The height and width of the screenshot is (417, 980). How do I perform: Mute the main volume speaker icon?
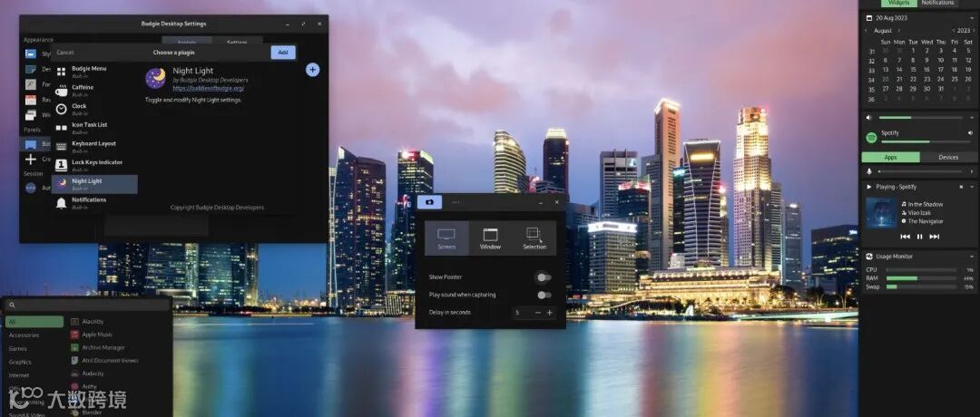(x=868, y=117)
